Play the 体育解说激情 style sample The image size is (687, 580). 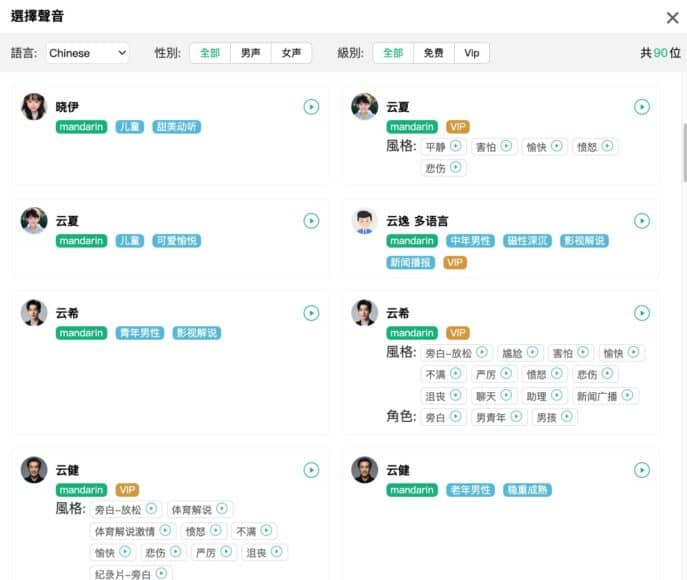tap(164, 531)
